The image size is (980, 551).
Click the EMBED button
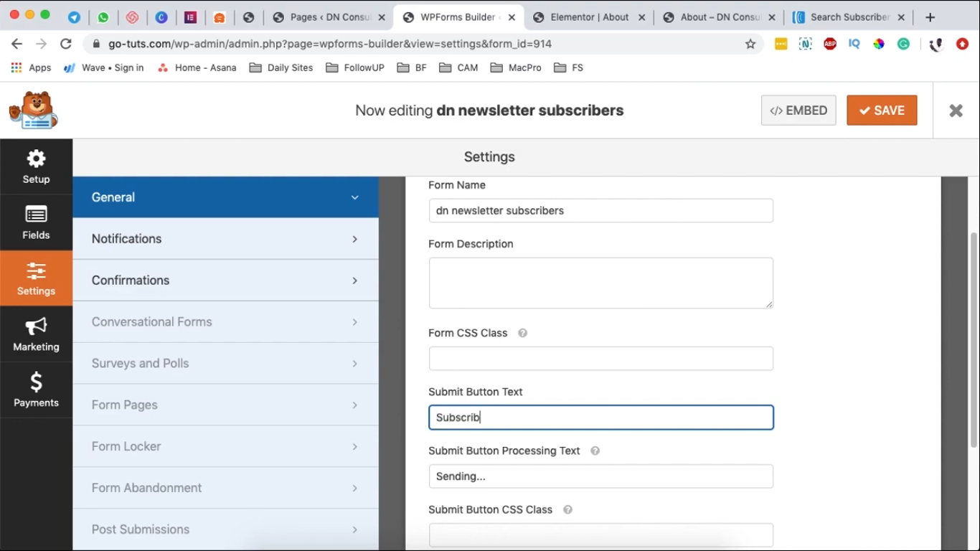tap(798, 110)
